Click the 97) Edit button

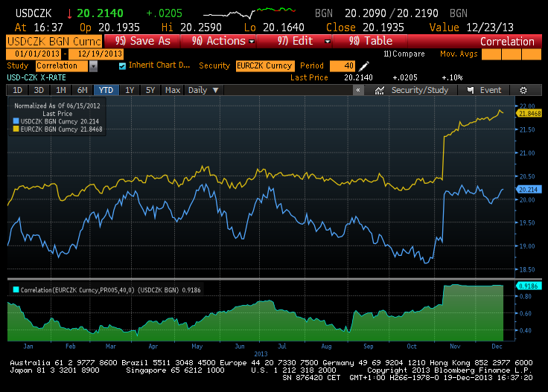(x=294, y=41)
